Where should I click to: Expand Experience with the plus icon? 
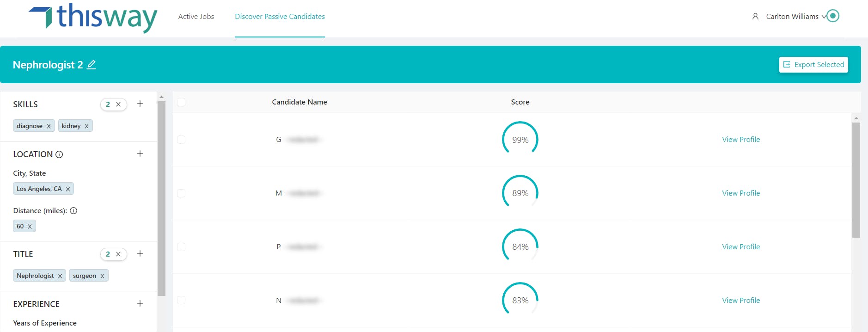pos(140,304)
